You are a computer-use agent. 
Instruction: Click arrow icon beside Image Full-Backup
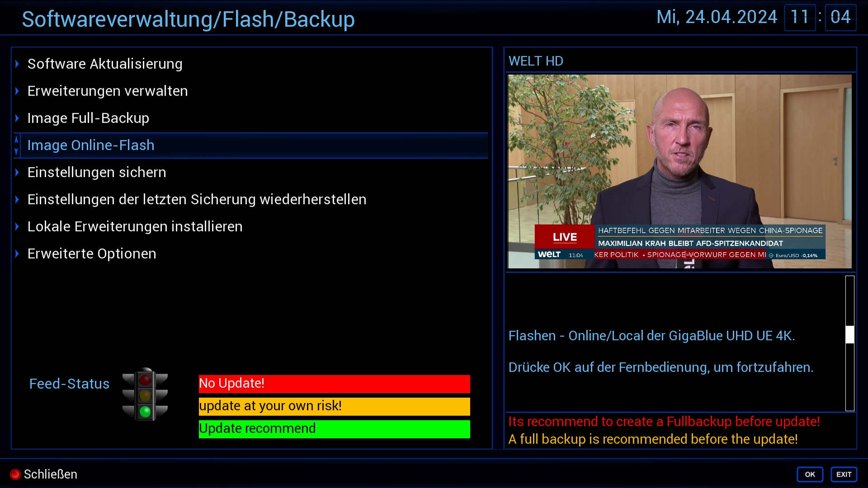[x=17, y=118]
